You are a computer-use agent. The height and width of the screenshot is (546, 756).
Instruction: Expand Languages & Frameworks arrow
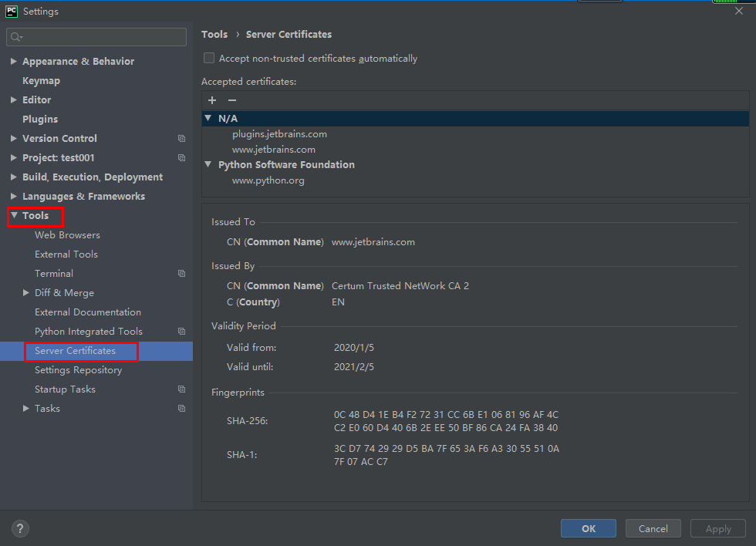click(14, 196)
